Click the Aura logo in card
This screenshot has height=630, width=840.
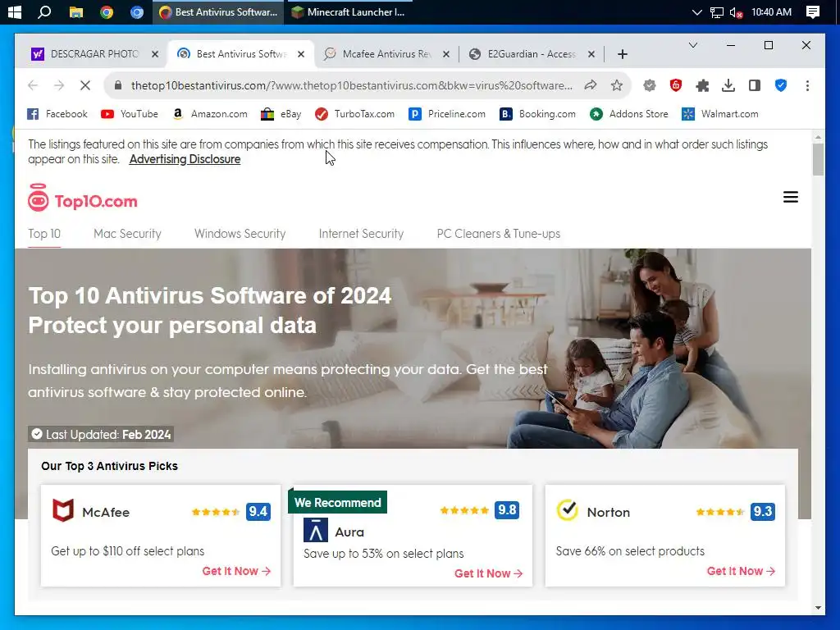tap(316, 531)
